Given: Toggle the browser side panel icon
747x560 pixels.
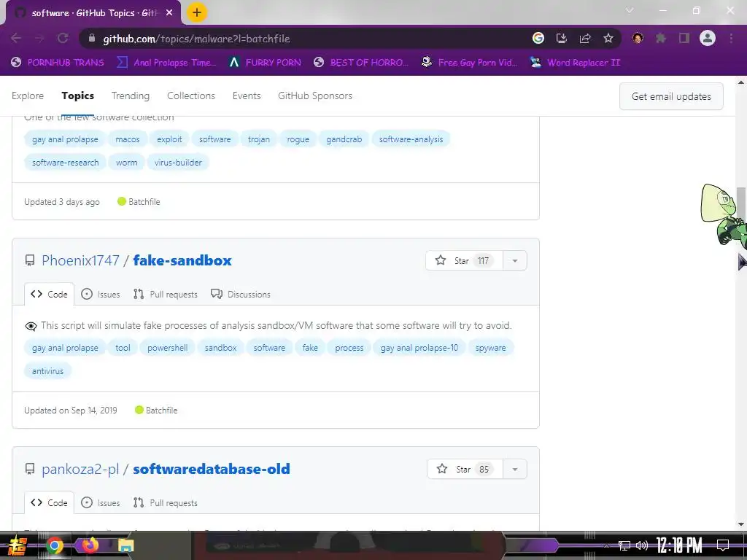Looking at the screenshot, I should tap(684, 38).
